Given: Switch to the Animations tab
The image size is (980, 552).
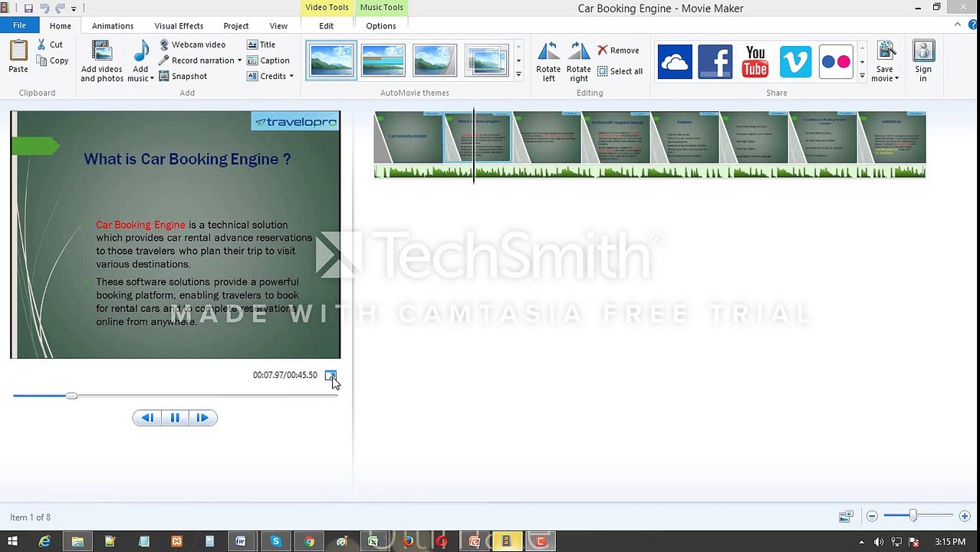Looking at the screenshot, I should coord(113,26).
